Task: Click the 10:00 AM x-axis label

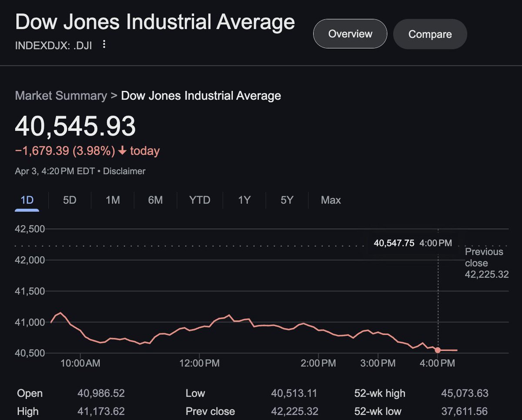Action: (x=80, y=363)
